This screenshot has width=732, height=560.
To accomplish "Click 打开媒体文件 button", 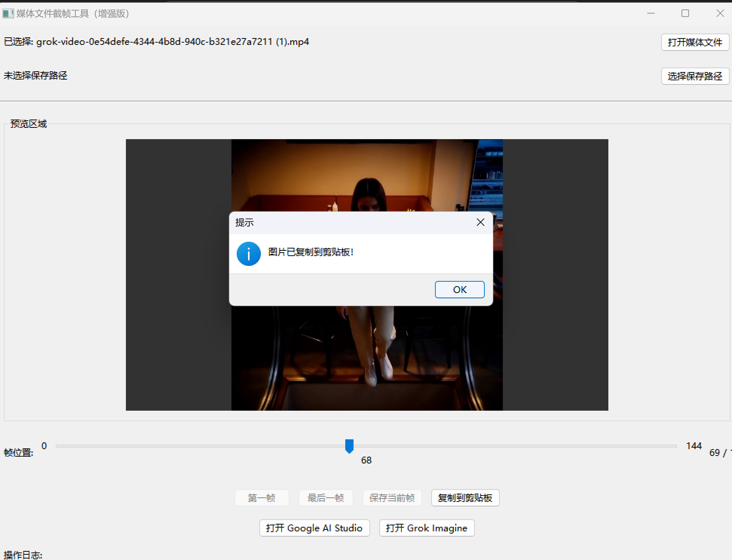I will (x=695, y=42).
